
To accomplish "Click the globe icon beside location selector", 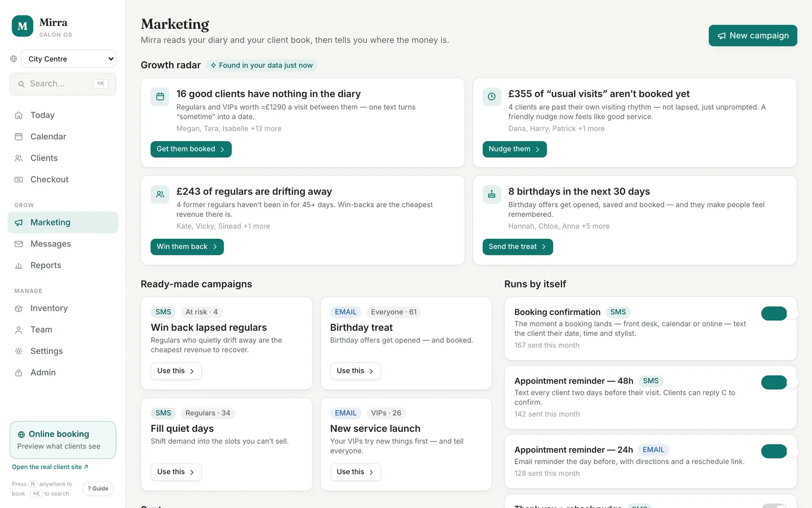I will click(14, 59).
